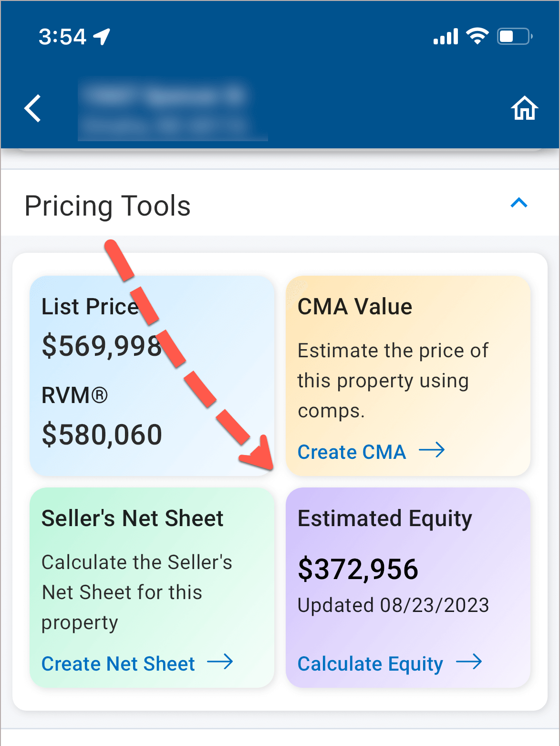Tap the arrow beside Calculate Equity
This screenshot has width=560, height=746.
(469, 662)
